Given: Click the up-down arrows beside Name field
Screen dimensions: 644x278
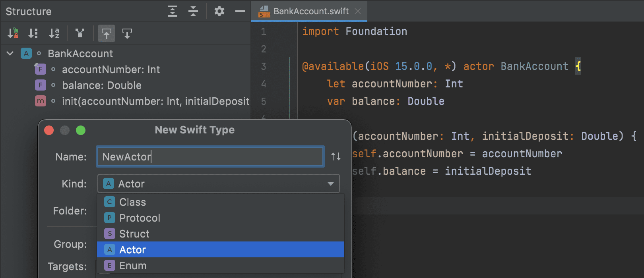Looking at the screenshot, I should click(336, 156).
